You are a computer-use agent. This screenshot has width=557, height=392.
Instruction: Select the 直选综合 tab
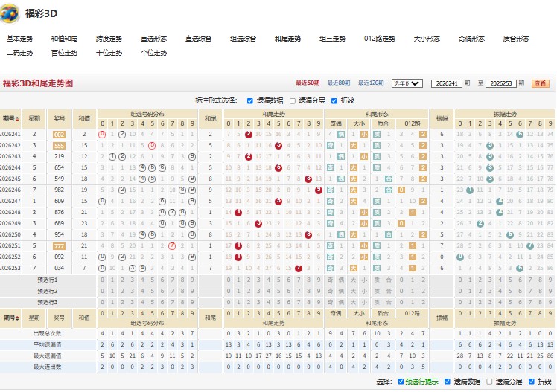199,39
